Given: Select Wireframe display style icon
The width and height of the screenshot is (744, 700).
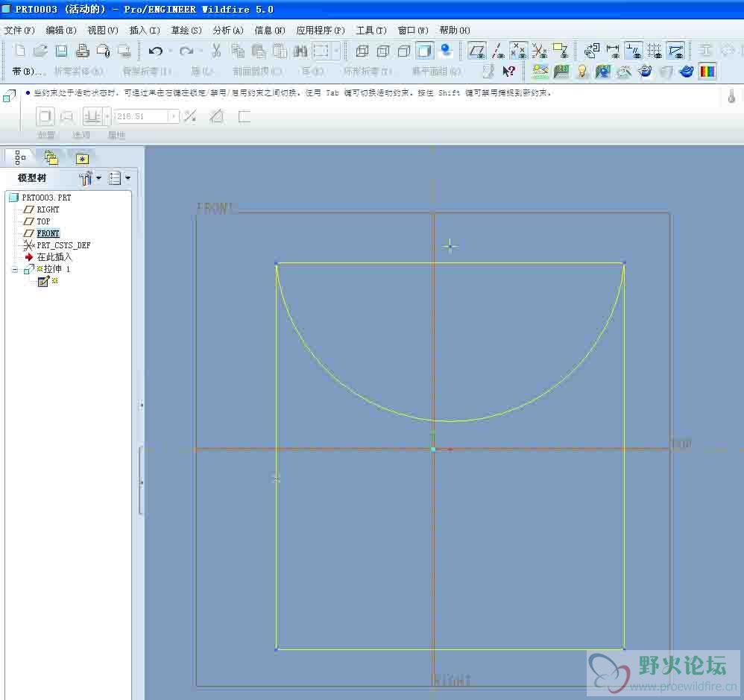Looking at the screenshot, I should pyautogui.click(x=362, y=50).
